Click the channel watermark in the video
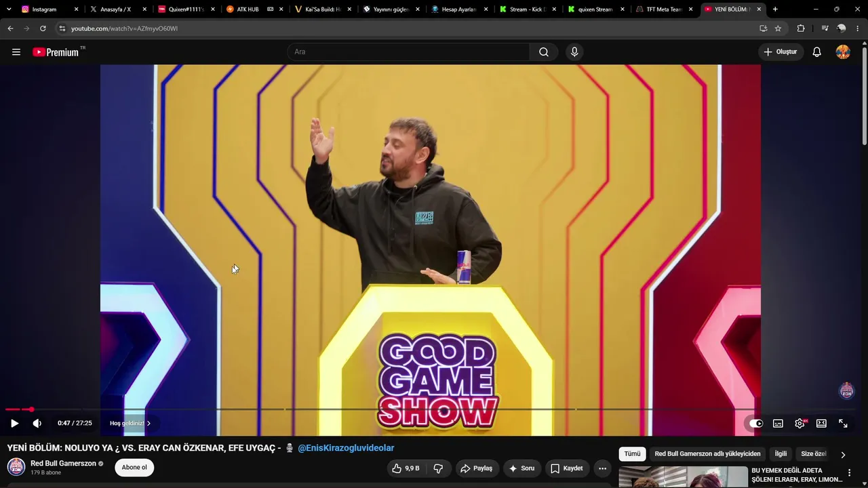 (x=847, y=390)
